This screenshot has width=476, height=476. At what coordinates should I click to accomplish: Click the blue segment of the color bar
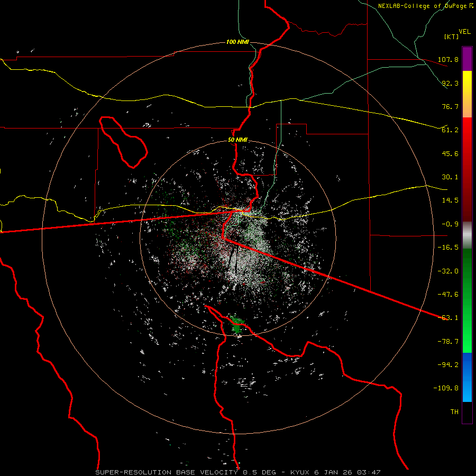pyautogui.click(x=467, y=377)
